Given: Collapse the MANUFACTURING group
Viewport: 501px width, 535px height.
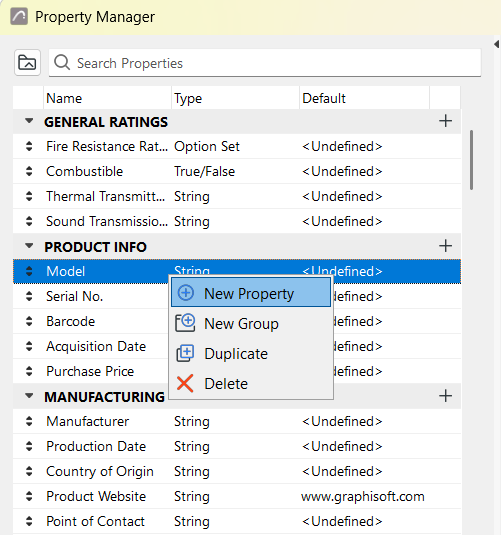Looking at the screenshot, I should tap(29, 396).
